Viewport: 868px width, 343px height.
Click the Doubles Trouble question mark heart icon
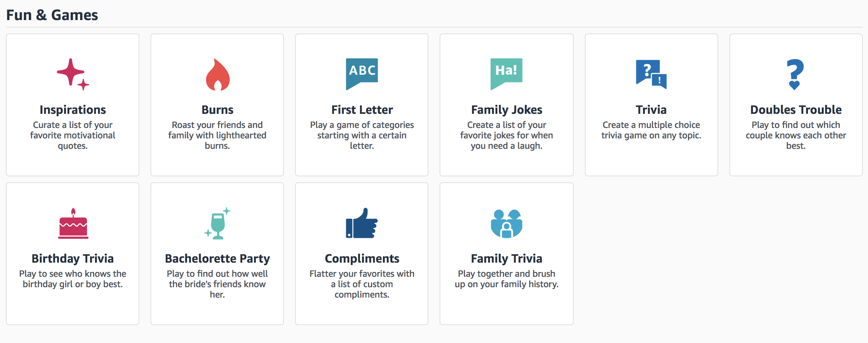click(x=795, y=74)
